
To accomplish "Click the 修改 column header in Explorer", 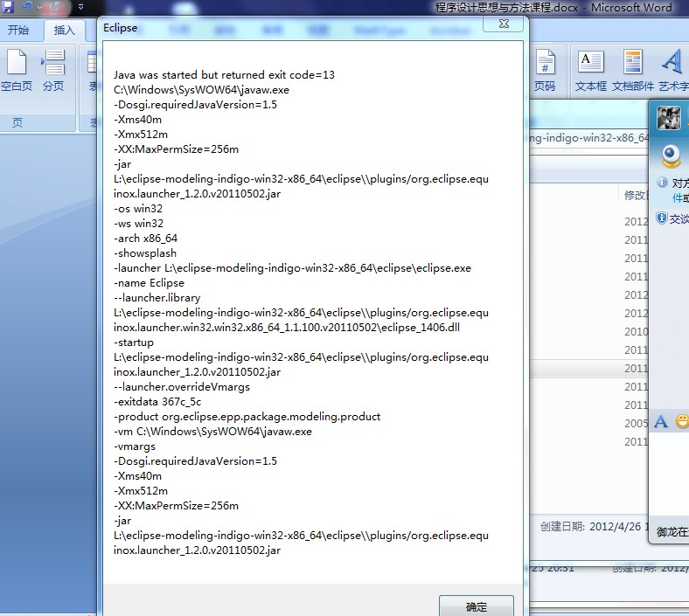I will [635, 195].
